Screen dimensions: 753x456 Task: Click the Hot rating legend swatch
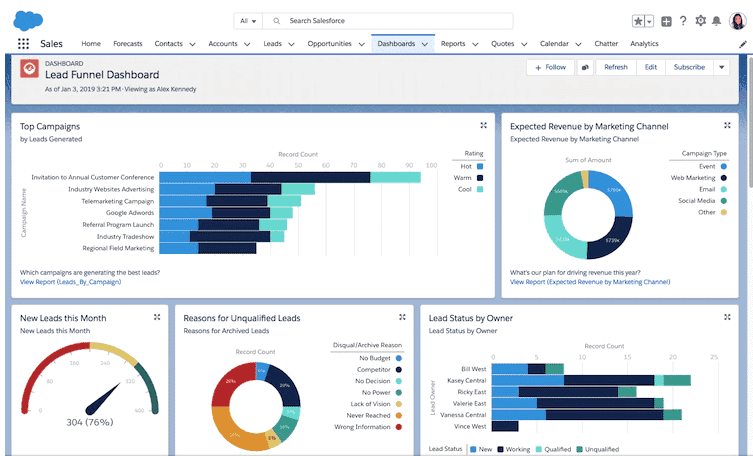480,166
